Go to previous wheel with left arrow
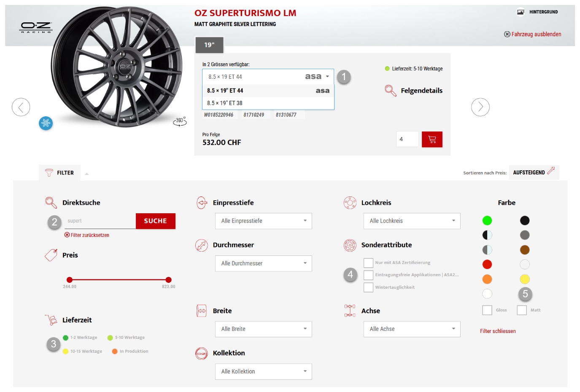 click(x=21, y=107)
